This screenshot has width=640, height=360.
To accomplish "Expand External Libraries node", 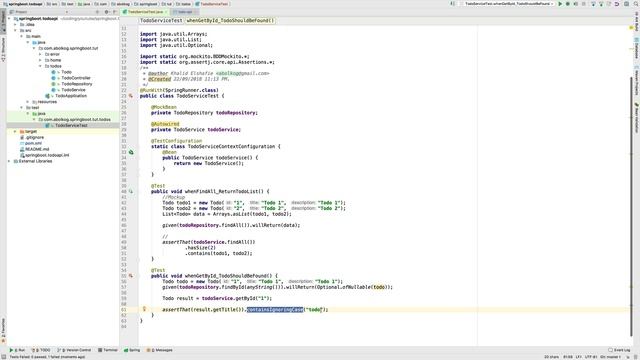I will tap(9, 161).
